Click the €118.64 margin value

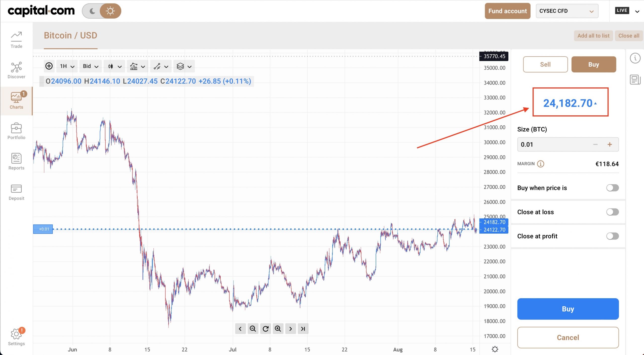click(607, 164)
